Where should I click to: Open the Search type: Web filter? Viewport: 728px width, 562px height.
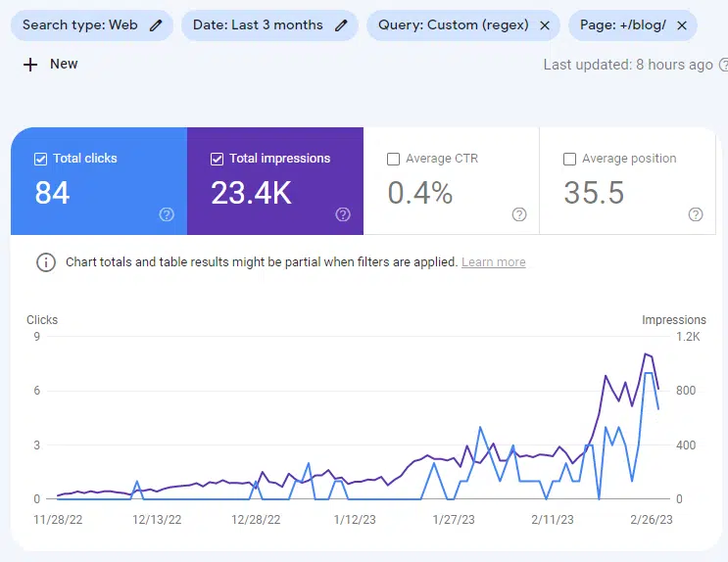pyautogui.click(x=80, y=25)
